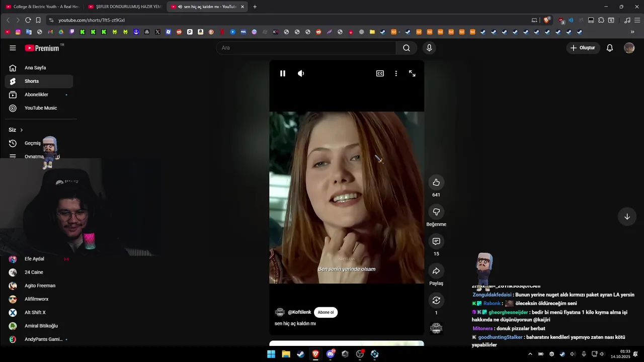The image size is (644, 362).
Task: Click the magnifier search button
Action: coord(407,48)
